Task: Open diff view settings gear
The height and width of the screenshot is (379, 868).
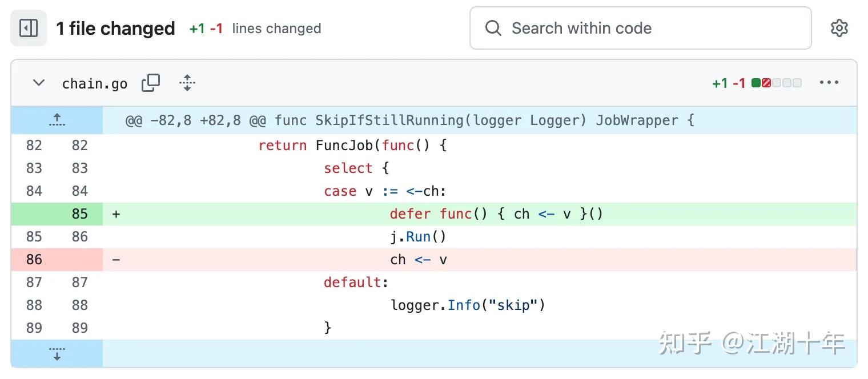Action: pos(838,28)
